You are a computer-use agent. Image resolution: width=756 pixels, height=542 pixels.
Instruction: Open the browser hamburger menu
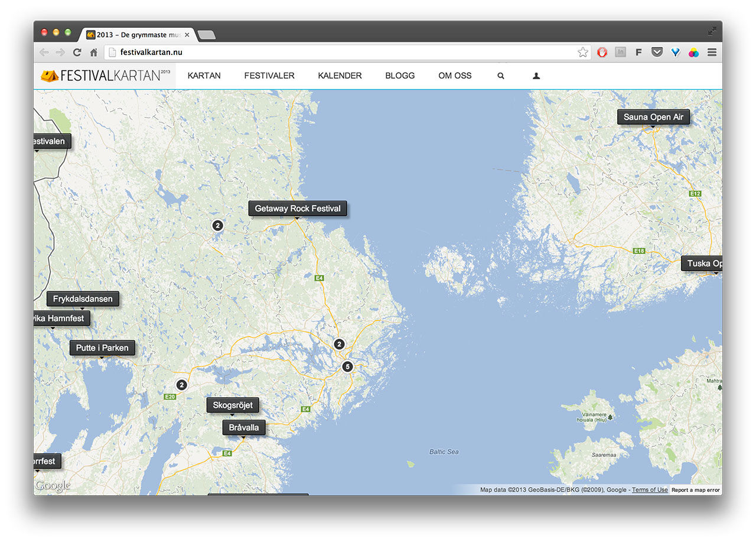coord(712,52)
